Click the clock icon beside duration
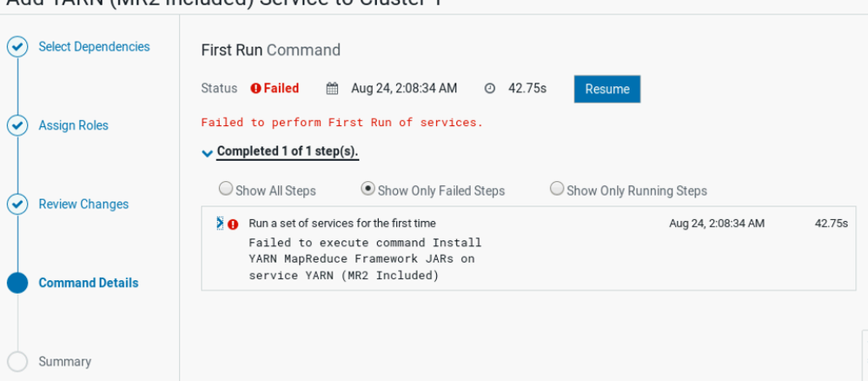Image resolution: width=868 pixels, height=381 pixels. (x=490, y=89)
